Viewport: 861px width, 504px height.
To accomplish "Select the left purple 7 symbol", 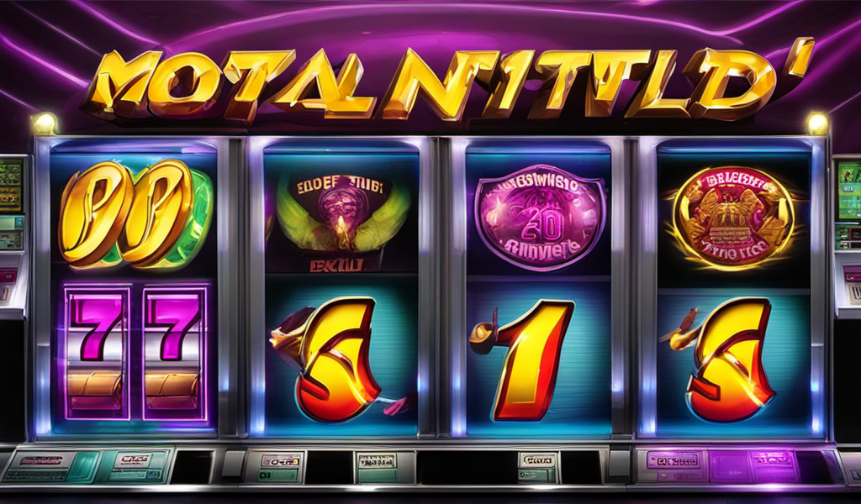I will coord(98,352).
